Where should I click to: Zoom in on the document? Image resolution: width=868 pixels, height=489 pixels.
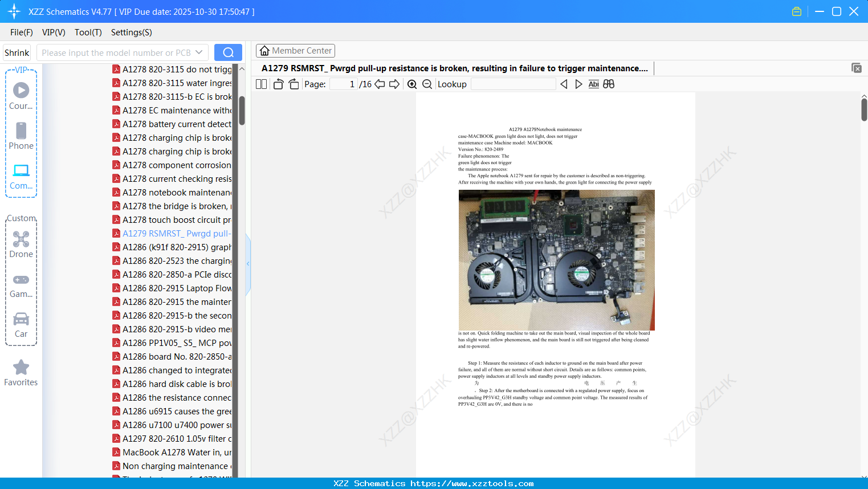(412, 84)
